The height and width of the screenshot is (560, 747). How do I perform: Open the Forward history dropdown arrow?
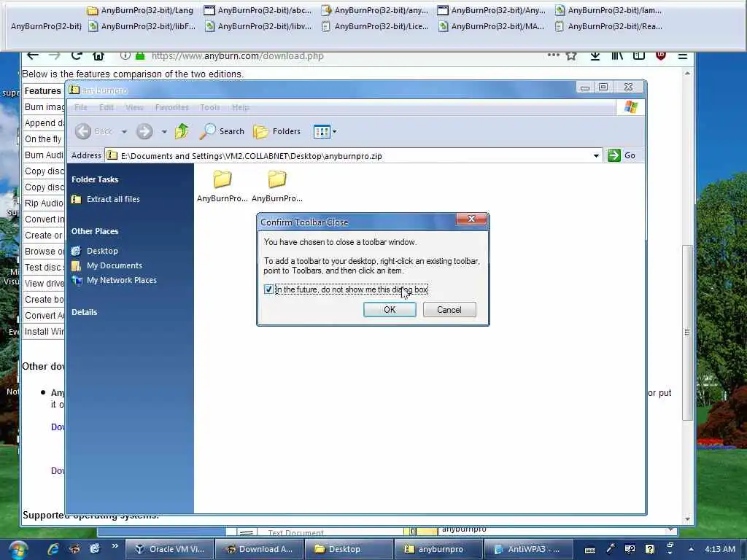(164, 131)
